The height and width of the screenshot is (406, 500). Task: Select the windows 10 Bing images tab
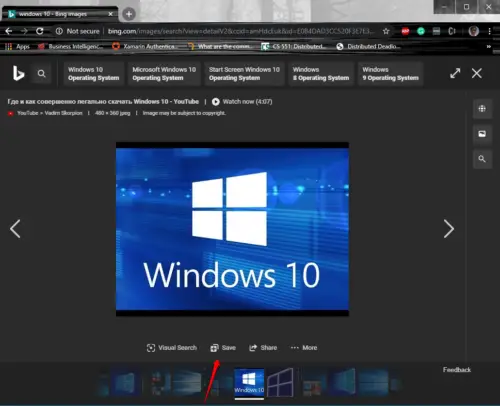60,14
